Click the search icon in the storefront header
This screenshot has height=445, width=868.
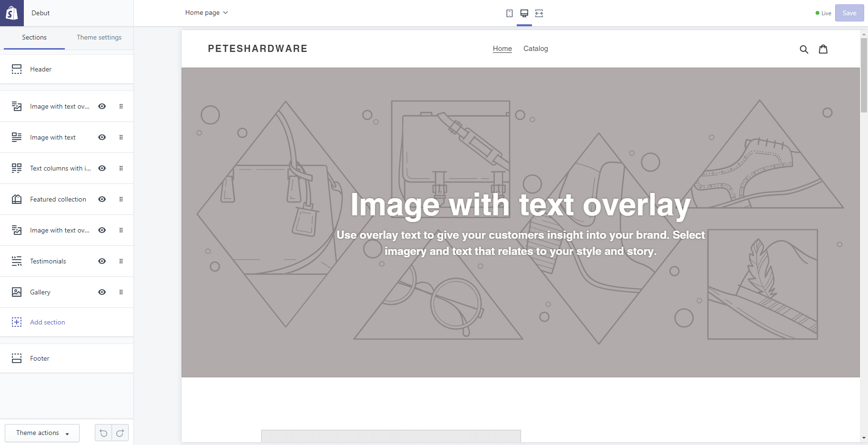click(804, 49)
